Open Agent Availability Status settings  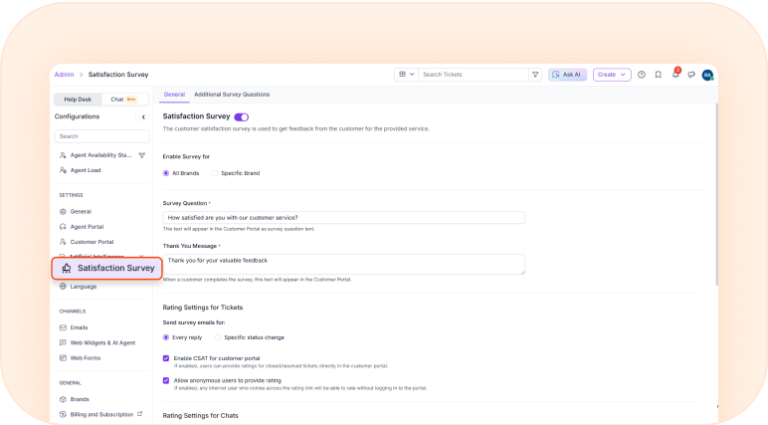click(100, 155)
